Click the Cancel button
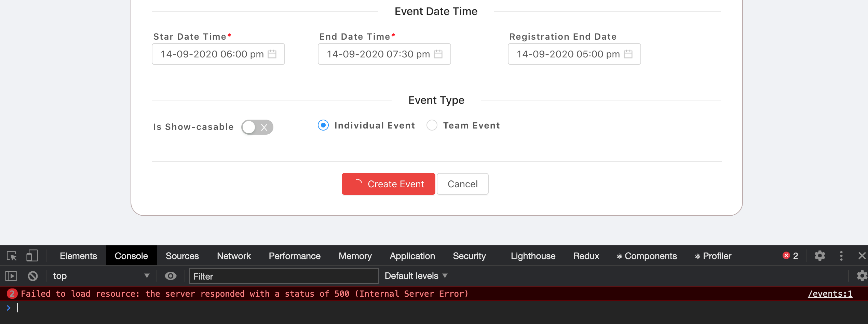The image size is (868, 324). coord(463,184)
